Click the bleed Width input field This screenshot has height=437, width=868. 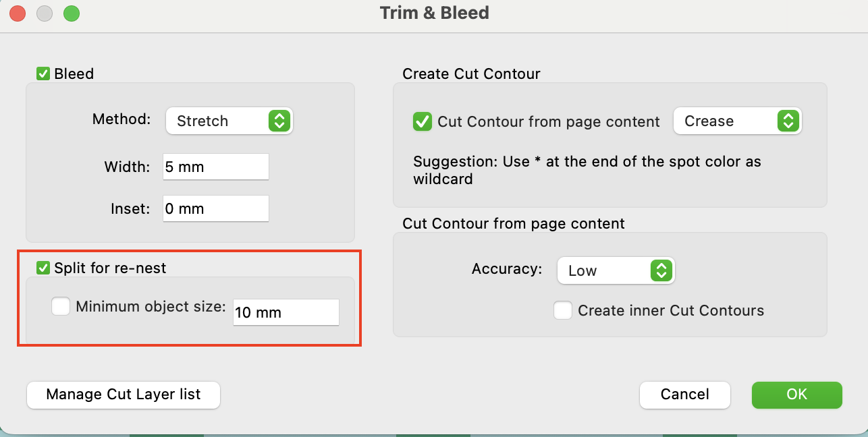point(215,167)
